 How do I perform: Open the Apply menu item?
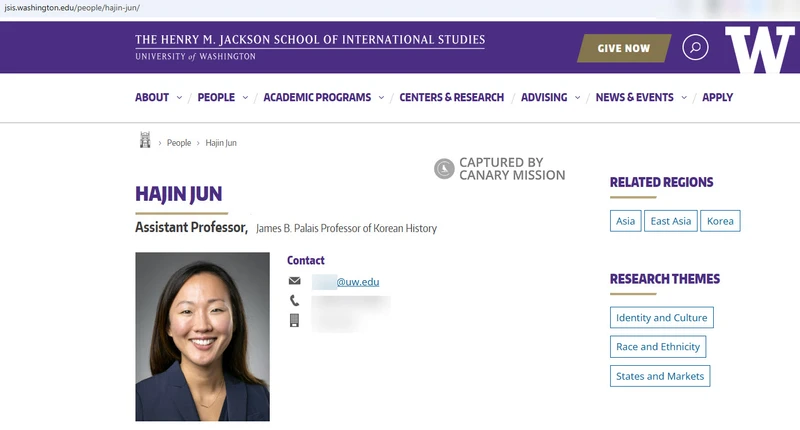click(x=717, y=98)
